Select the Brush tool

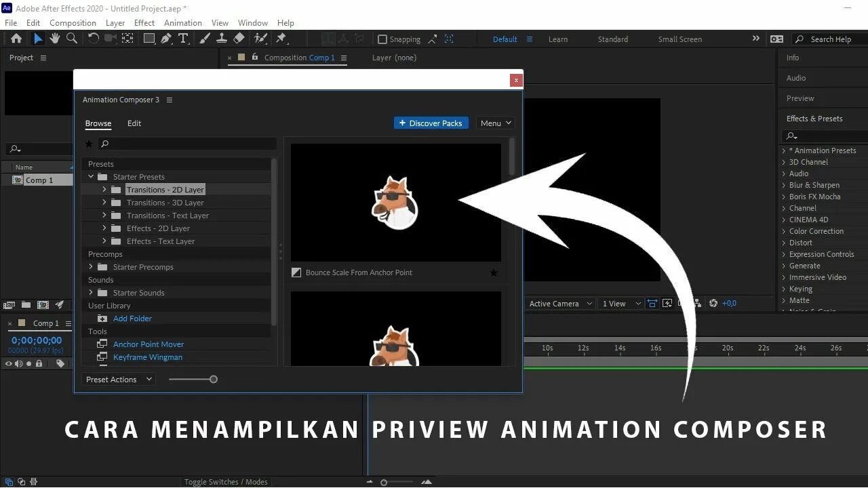pyautogui.click(x=205, y=39)
